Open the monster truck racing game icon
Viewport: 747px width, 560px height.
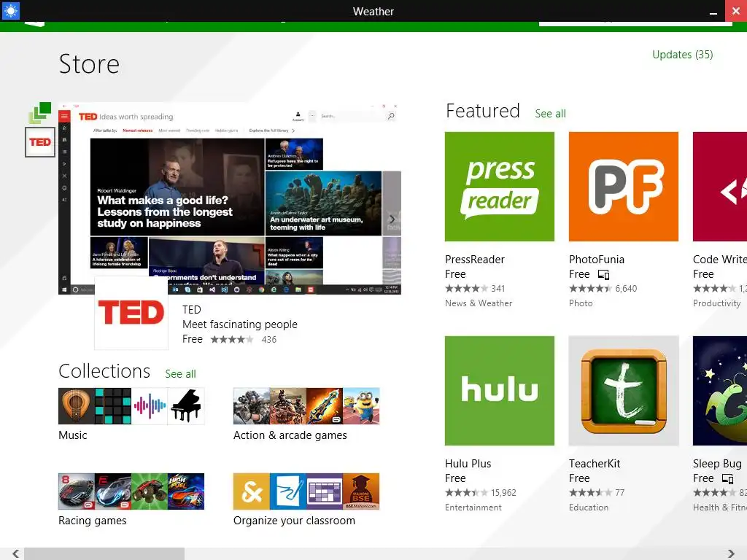[150, 491]
